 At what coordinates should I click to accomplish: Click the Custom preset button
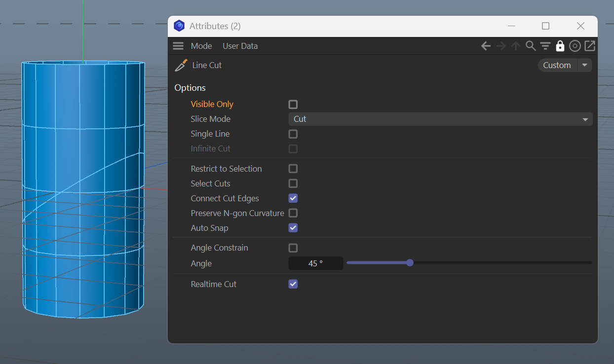point(557,65)
